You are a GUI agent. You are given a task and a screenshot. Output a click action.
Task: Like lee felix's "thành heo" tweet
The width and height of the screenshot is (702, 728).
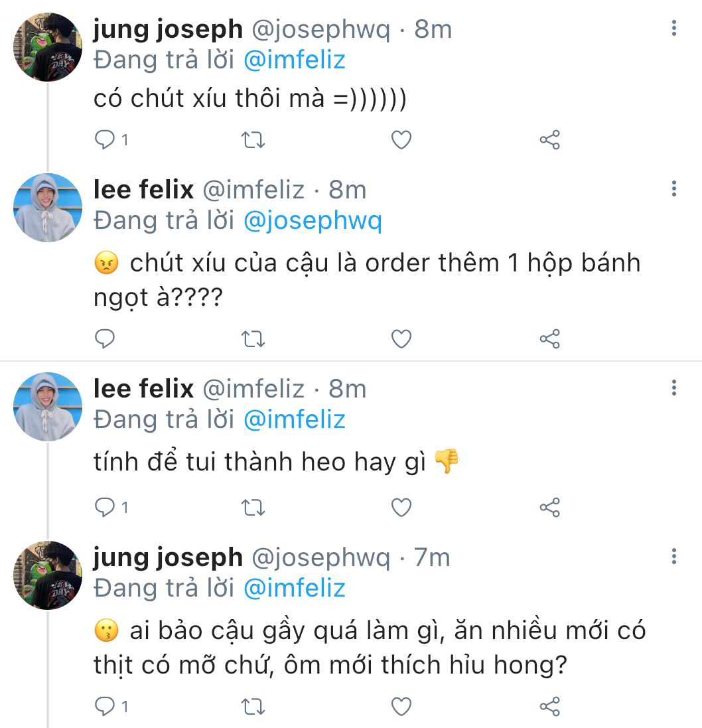[401, 508]
